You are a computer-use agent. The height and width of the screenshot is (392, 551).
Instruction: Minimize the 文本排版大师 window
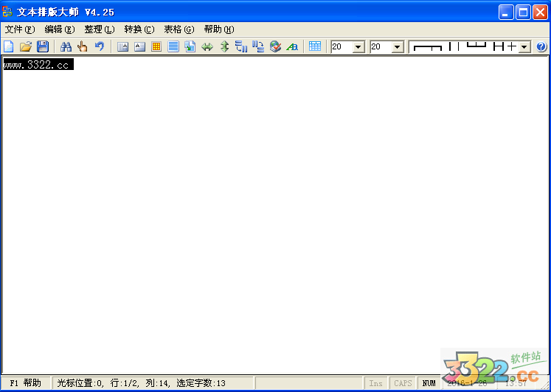click(x=506, y=13)
